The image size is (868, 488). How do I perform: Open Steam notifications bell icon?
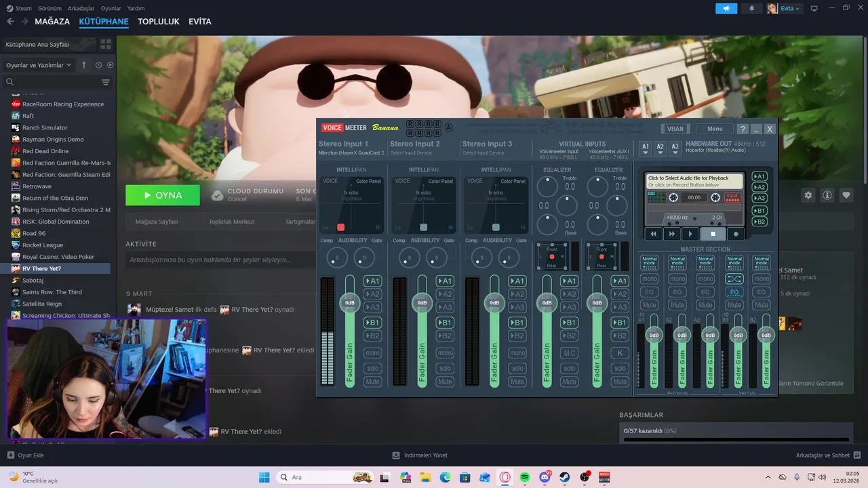(751, 8)
